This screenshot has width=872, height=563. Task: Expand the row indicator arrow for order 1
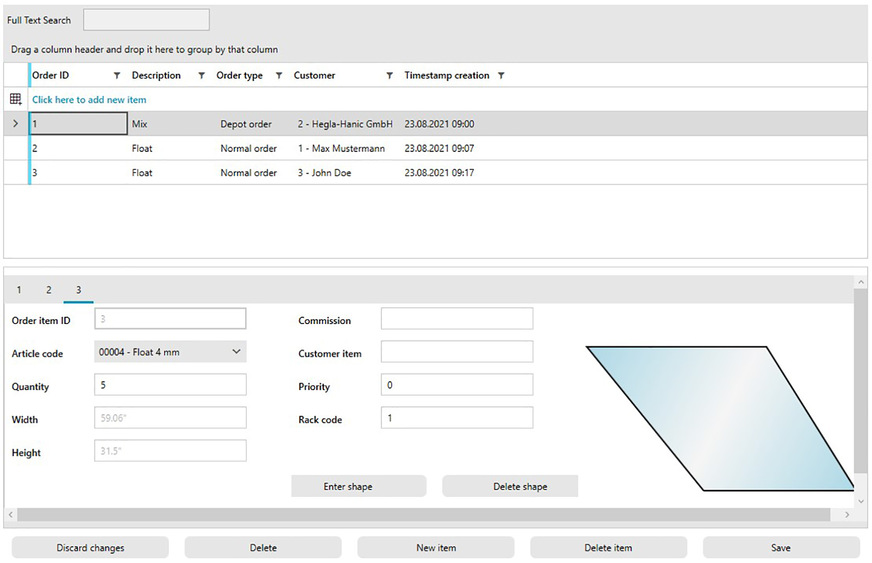[15, 124]
